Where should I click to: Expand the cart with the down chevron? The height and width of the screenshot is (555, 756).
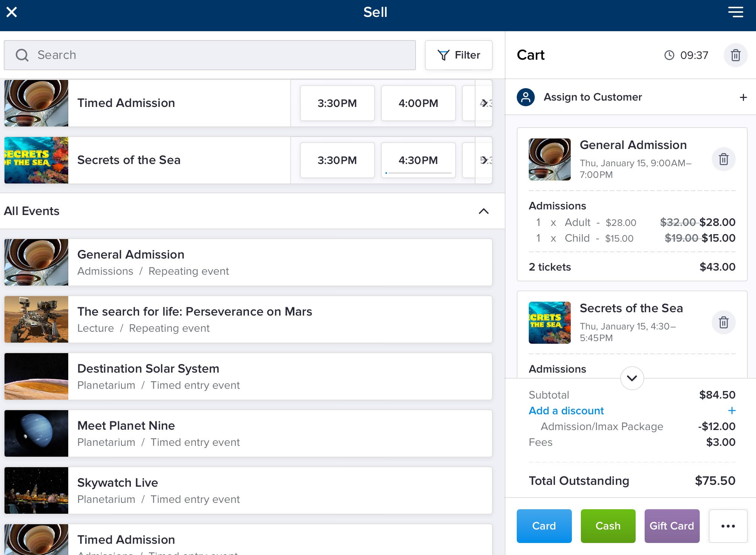632,378
